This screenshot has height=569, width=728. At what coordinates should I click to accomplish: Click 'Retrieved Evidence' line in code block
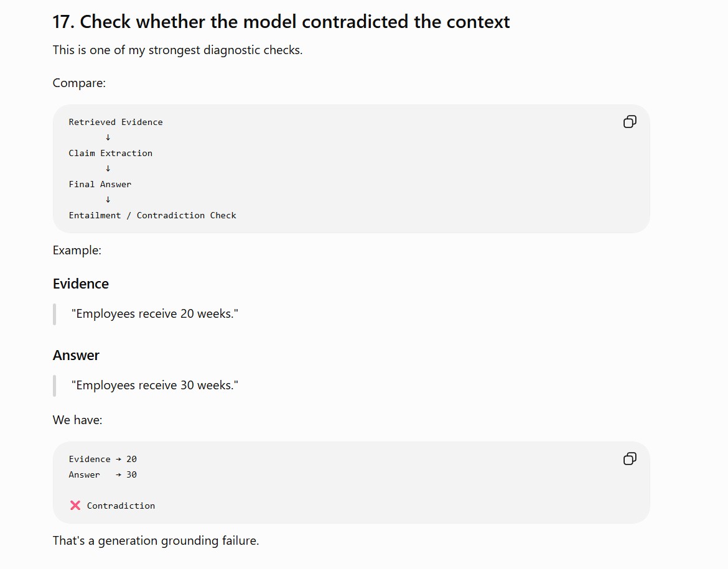tap(116, 122)
